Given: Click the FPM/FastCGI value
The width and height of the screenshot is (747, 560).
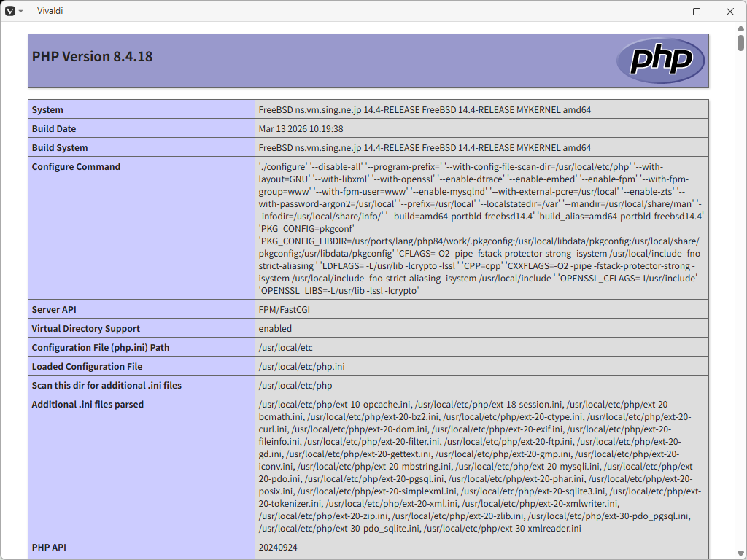Looking at the screenshot, I should pos(284,309).
